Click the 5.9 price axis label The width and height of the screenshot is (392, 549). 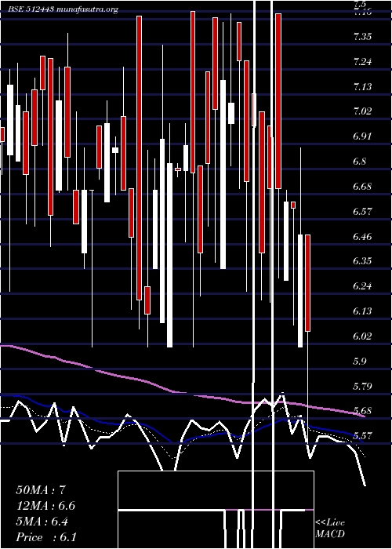pos(361,361)
